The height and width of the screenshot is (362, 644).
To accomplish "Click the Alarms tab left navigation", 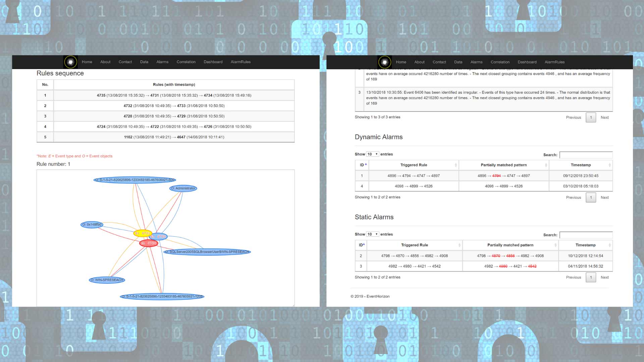I will 163,62.
